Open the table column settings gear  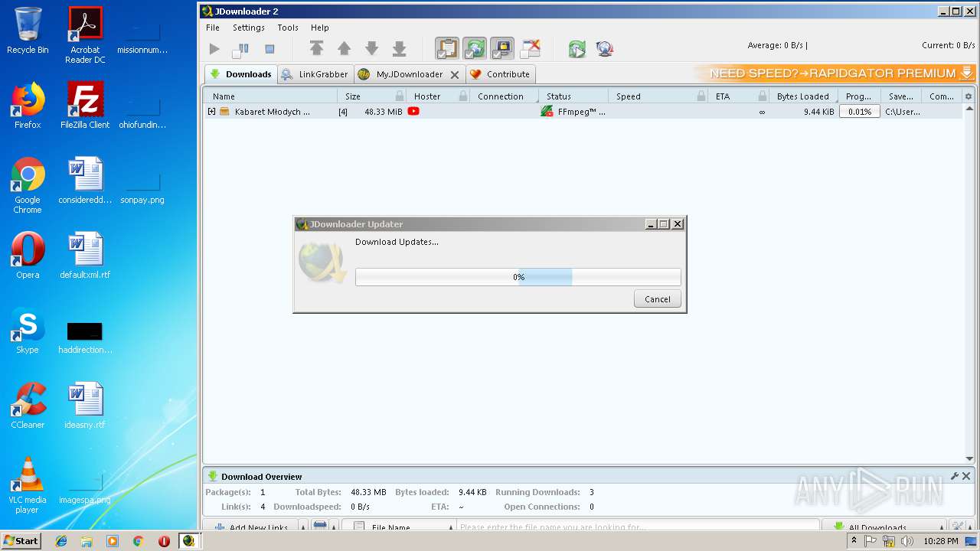969,96
